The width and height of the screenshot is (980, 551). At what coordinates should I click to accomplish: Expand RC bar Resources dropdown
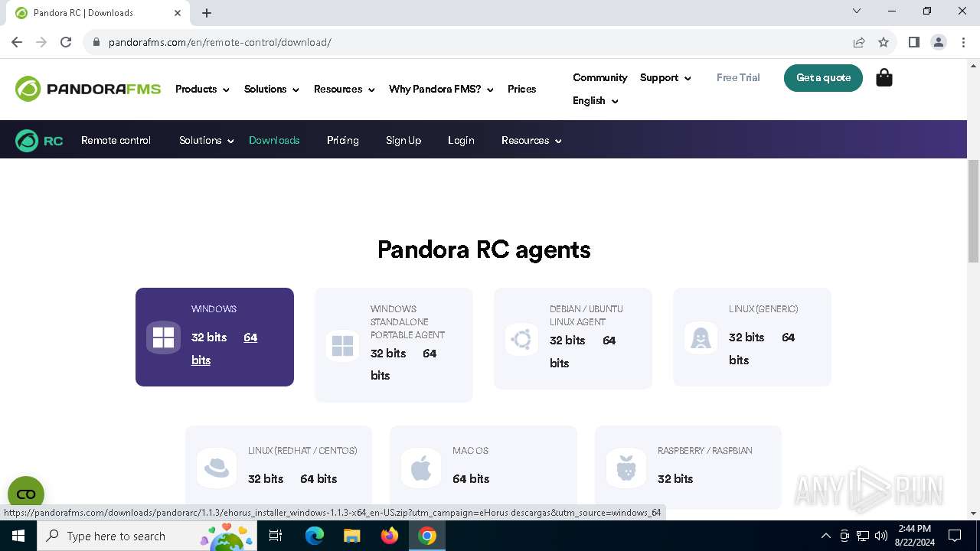pyautogui.click(x=531, y=141)
